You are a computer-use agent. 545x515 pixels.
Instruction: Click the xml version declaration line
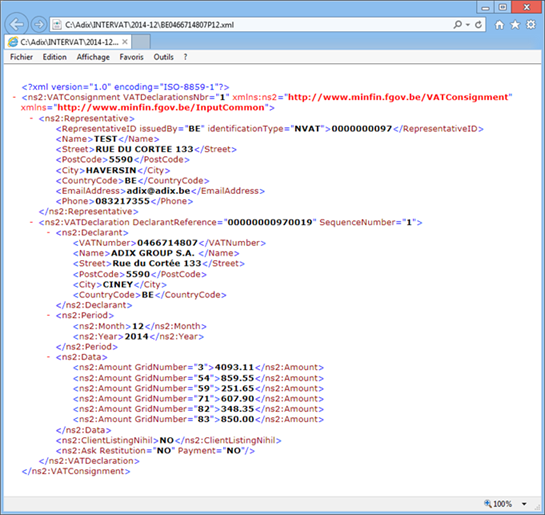(x=125, y=87)
